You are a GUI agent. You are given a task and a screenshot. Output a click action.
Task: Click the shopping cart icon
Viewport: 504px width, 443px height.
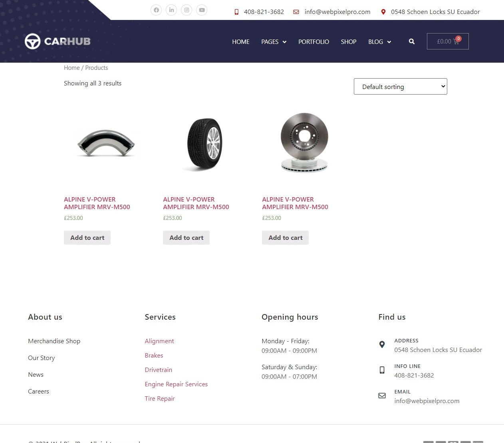tap(456, 42)
